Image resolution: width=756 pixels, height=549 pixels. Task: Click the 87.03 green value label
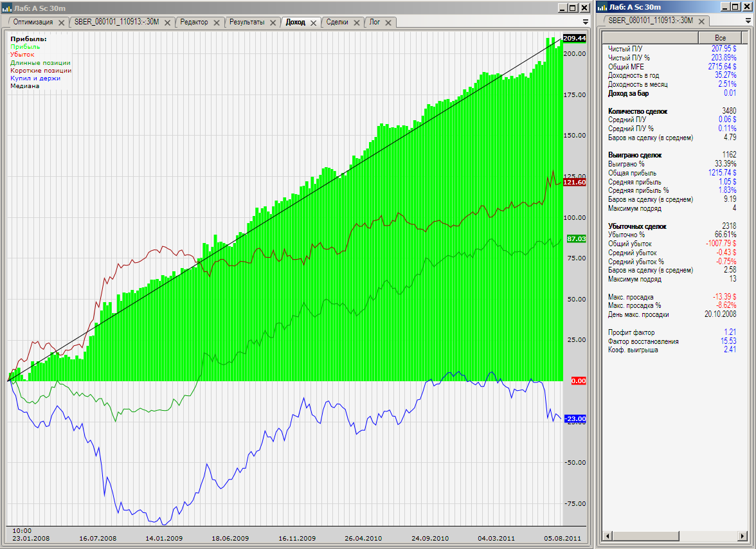(x=576, y=239)
